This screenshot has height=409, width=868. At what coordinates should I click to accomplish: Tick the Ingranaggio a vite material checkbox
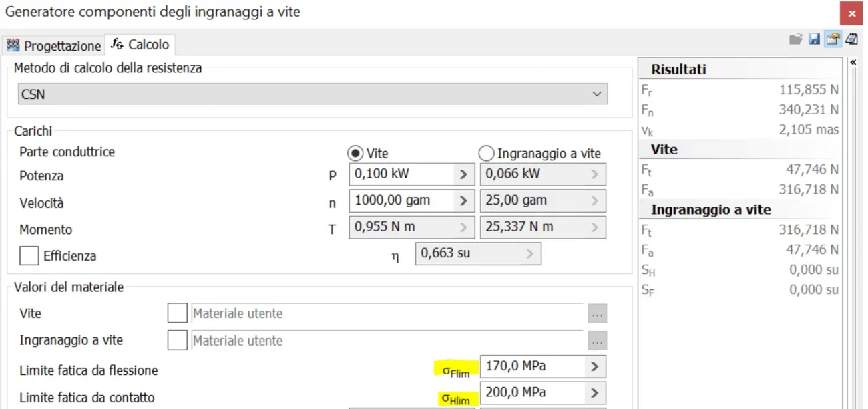[177, 340]
